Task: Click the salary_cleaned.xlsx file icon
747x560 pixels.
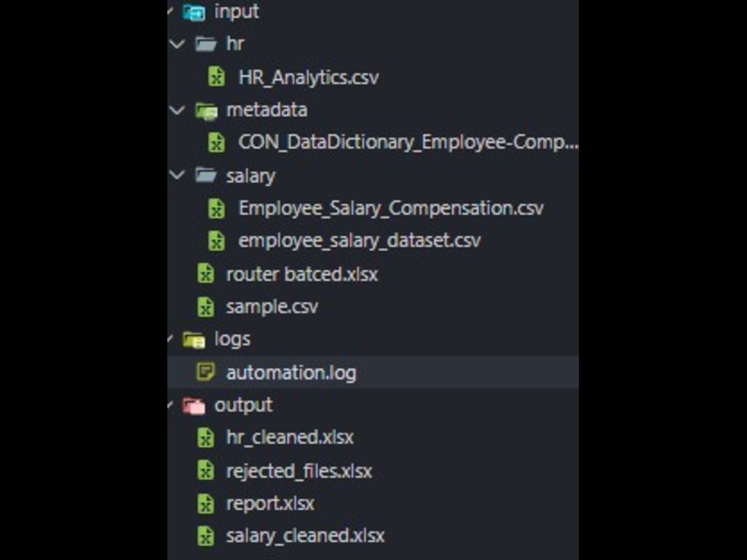Action: [x=205, y=535]
